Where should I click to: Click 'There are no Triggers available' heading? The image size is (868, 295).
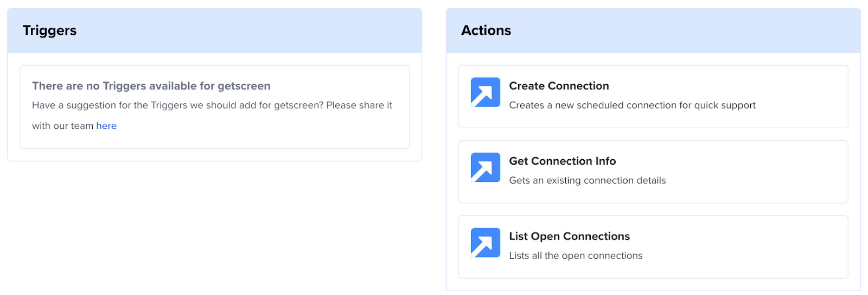[x=151, y=86]
